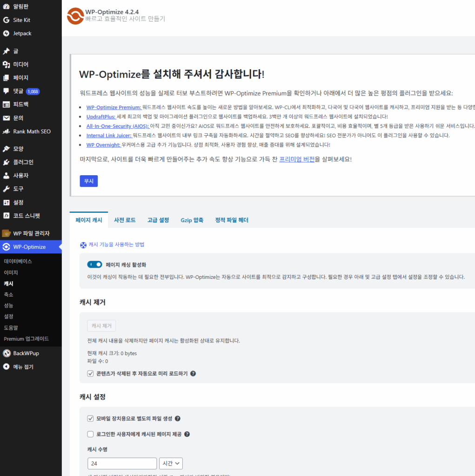Image resolution: width=475 pixels, height=476 pixels.
Task: Open the 댓글 comment bubble icon
Action: point(6,91)
